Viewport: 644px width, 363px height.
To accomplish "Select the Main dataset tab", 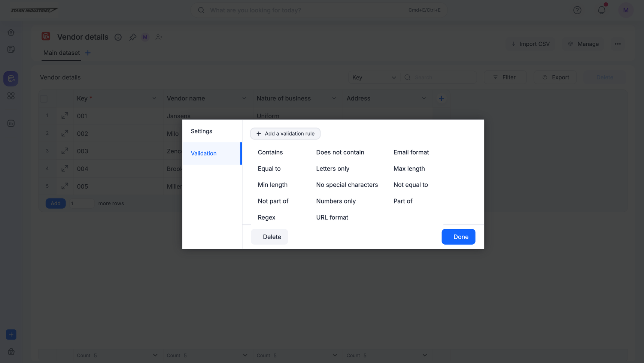I will coord(61,53).
